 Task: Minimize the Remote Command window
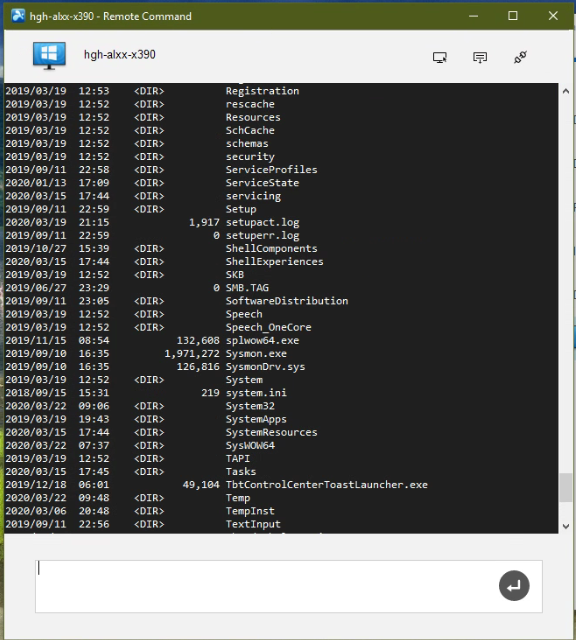(x=473, y=16)
